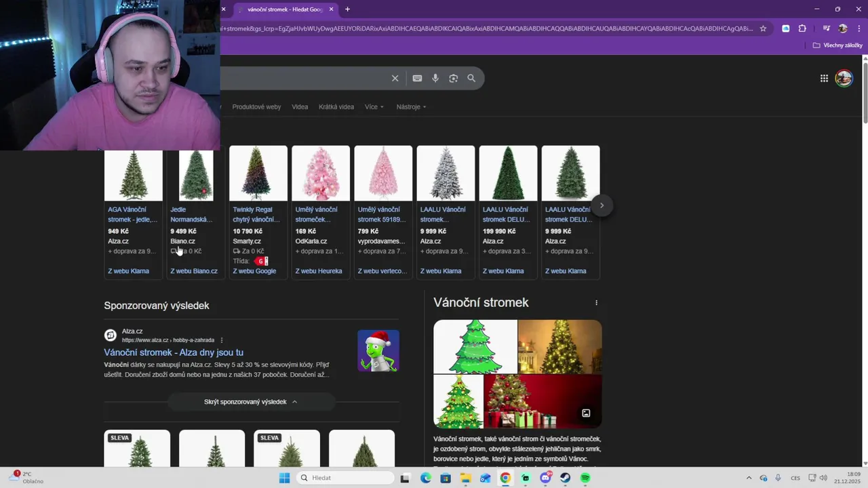Open more options for Vánoční stromek panel

coord(596,302)
